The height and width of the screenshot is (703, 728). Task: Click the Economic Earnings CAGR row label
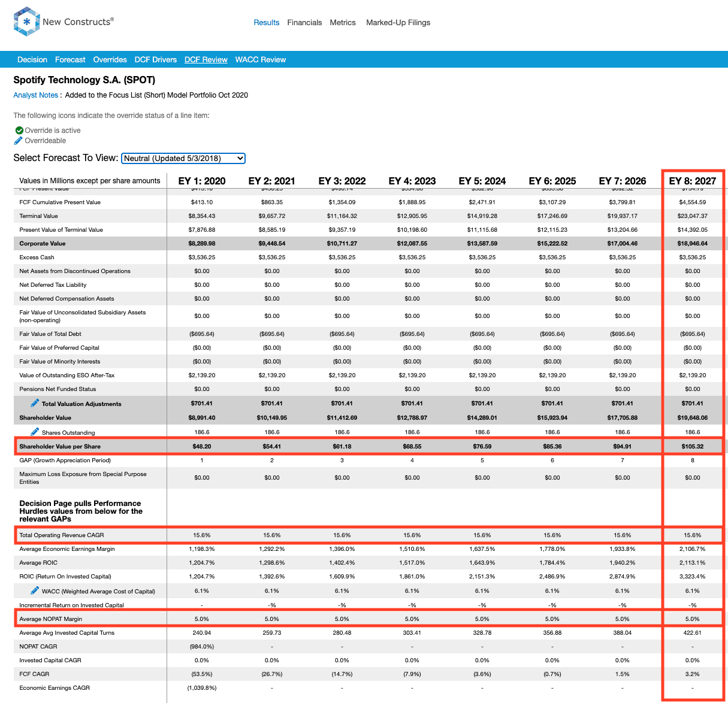point(55,688)
